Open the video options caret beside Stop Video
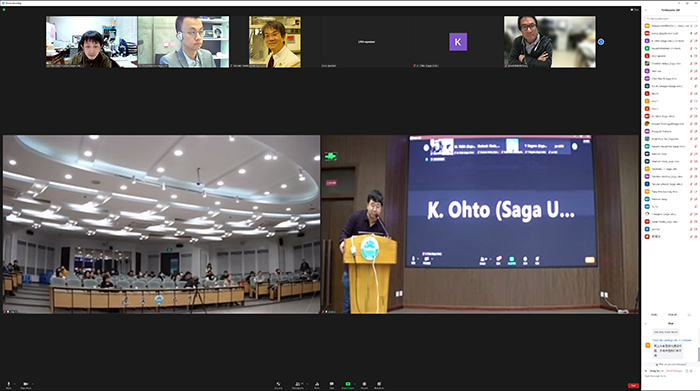The height and width of the screenshot is (391, 700). (x=33, y=384)
